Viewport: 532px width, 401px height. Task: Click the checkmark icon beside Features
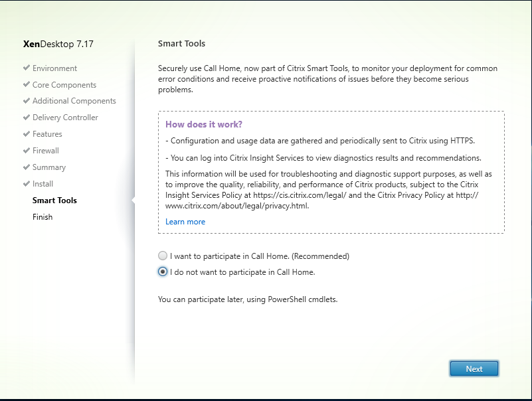[x=27, y=134]
